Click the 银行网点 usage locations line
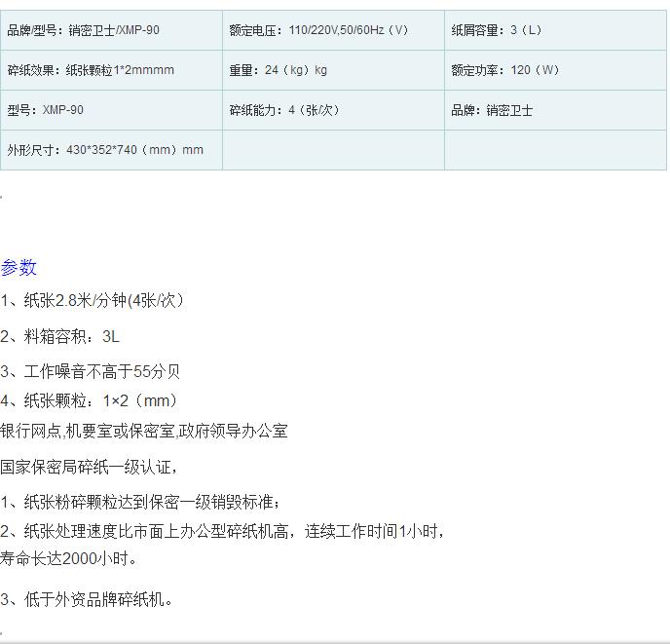The width and height of the screenshot is (670, 644). click(144, 431)
